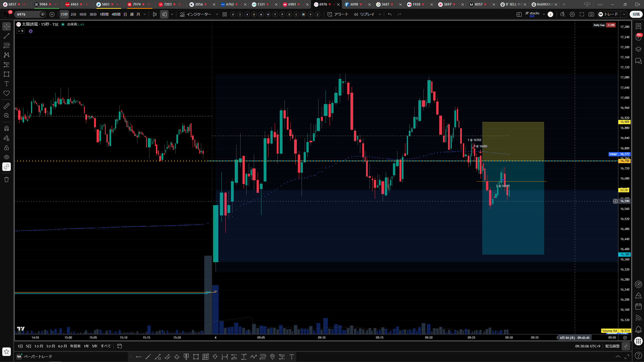The height and width of the screenshot is (362, 644).
Task: Toggle the maximize panel button at bottom right
Action: click(x=627, y=356)
